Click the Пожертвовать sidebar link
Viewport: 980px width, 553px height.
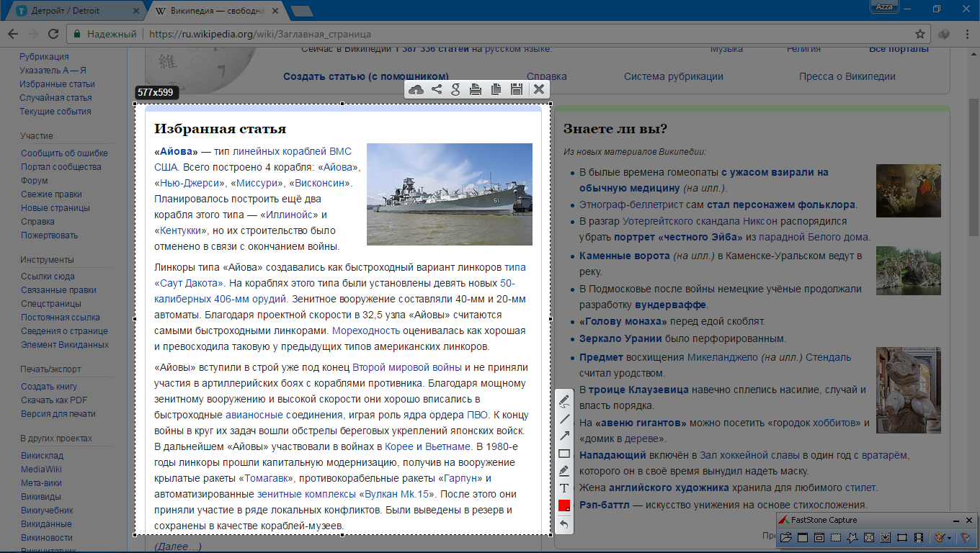49,235
